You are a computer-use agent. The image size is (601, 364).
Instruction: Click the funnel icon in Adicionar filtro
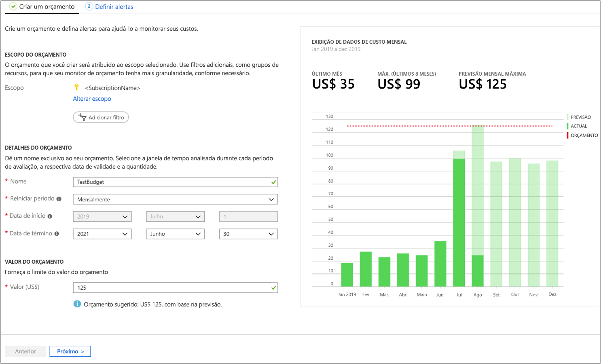click(83, 117)
